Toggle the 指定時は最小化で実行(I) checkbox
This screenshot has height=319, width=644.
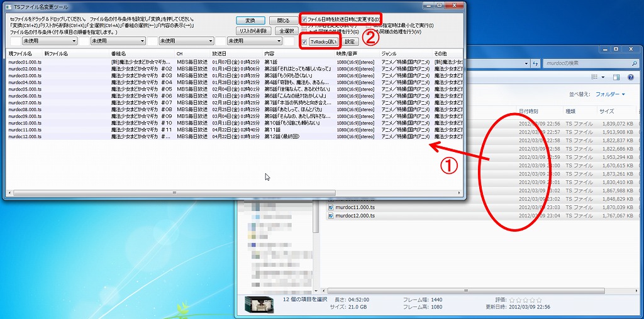pyautogui.click(x=369, y=25)
